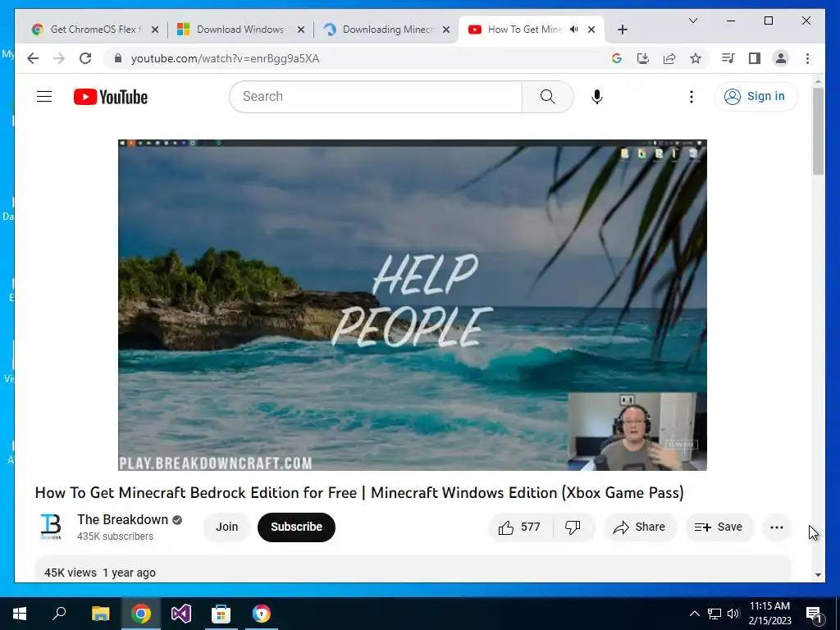Viewport: 840px width, 630px height.
Task: Go to YouTube home via the logo
Action: click(111, 97)
